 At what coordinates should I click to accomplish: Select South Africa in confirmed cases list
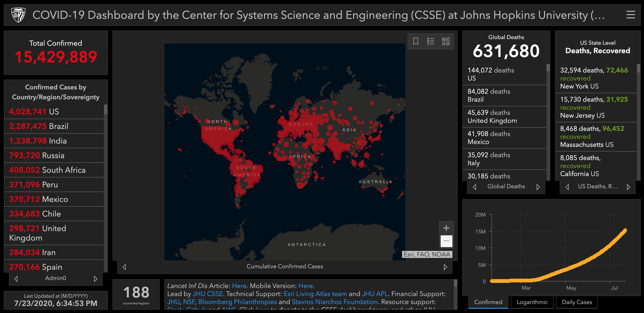pos(54,170)
